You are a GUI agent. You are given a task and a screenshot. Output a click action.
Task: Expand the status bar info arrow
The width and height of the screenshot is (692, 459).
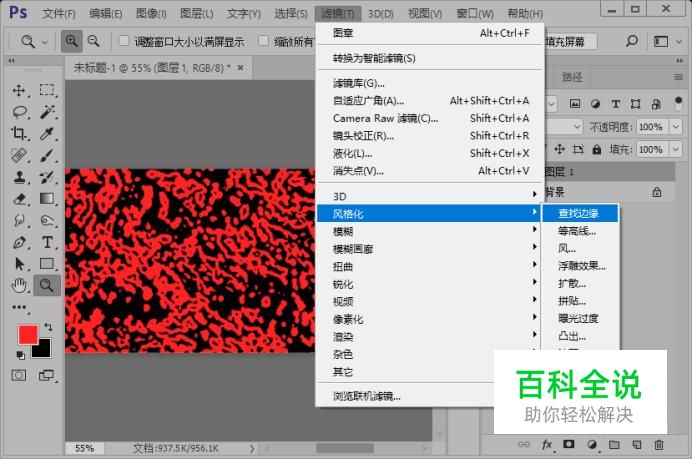[252, 448]
